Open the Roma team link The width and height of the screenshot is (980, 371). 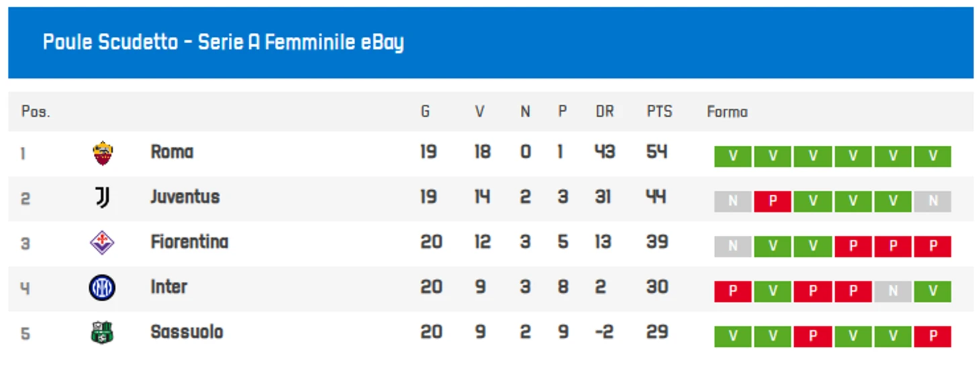(172, 152)
